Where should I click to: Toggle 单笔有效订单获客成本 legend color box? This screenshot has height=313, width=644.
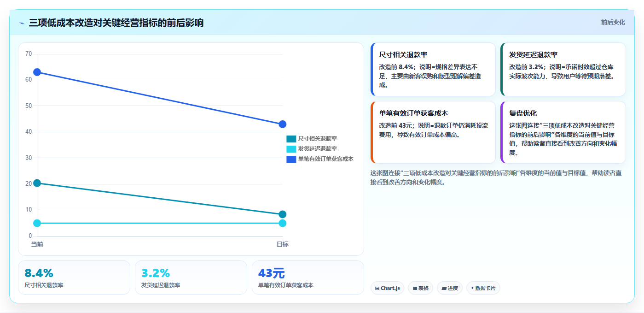pyautogui.click(x=291, y=159)
